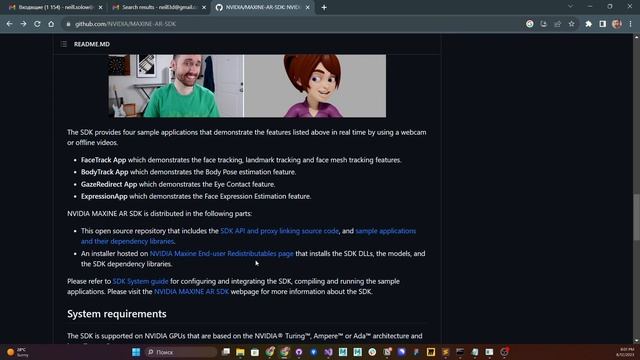The image size is (640, 360).
Task: Select the NVIDIA/MAXINE-AR-SDK tab
Action: [x=262, y=7]
